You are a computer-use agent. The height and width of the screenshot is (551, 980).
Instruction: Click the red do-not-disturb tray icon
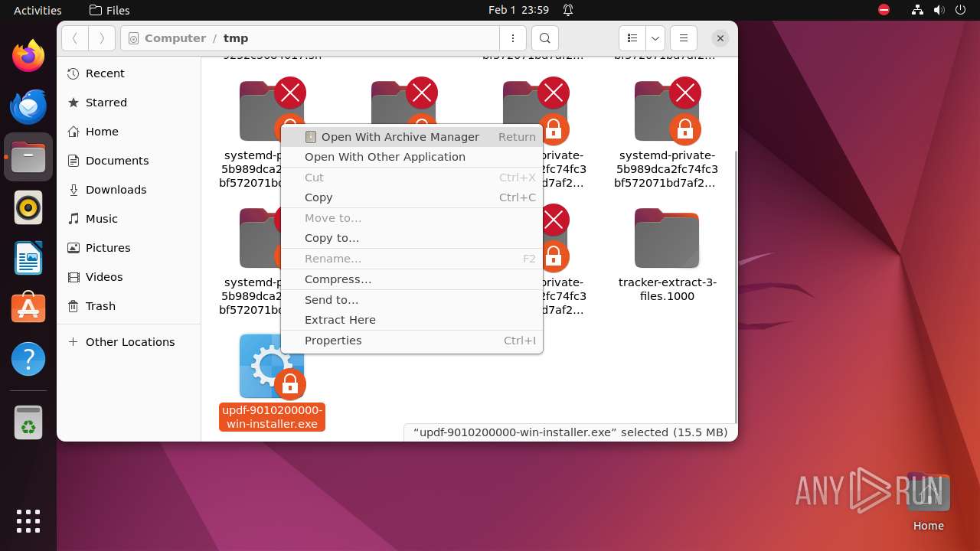click(884, 10)
